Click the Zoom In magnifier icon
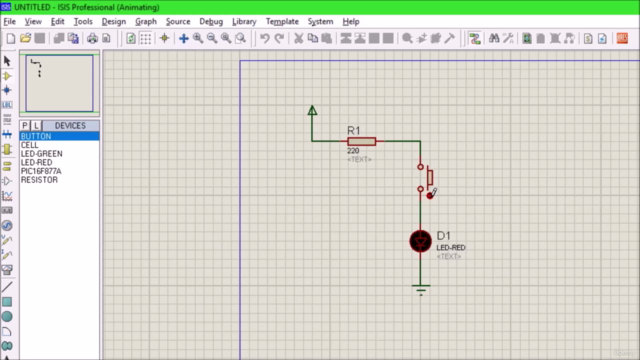Screen dimensions: 640x360 pos(198,38)
